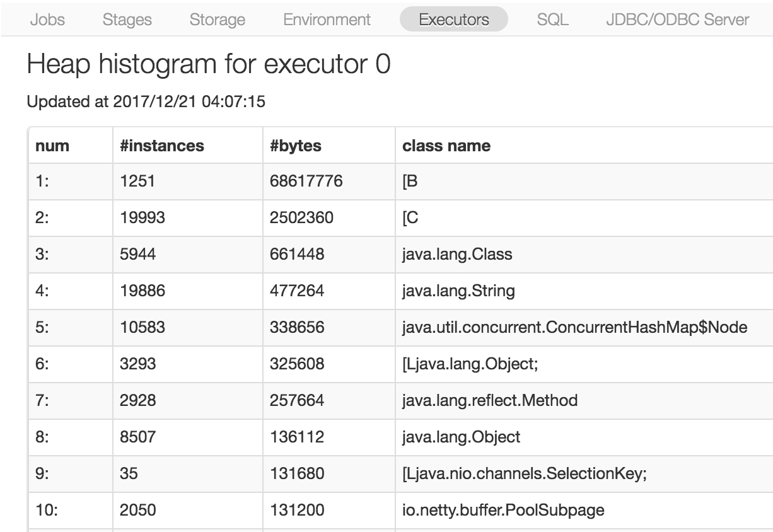This screenshot has height=532, width=773.
Task: Open the Stages tab
Action: [127, 20]
